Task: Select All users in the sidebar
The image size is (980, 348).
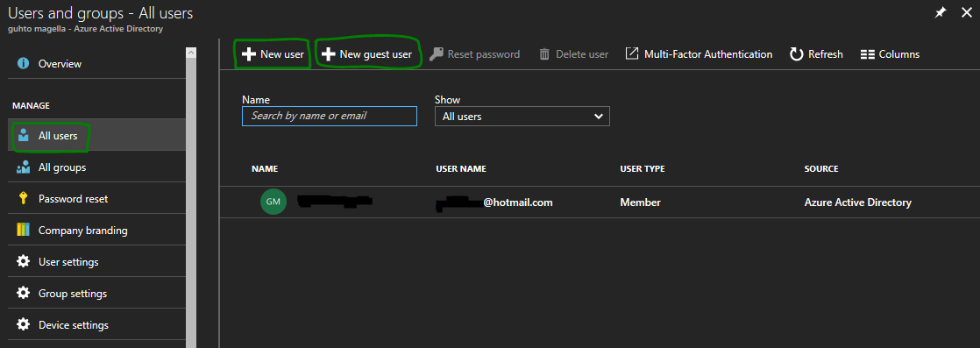Action: tap(97, 135)
